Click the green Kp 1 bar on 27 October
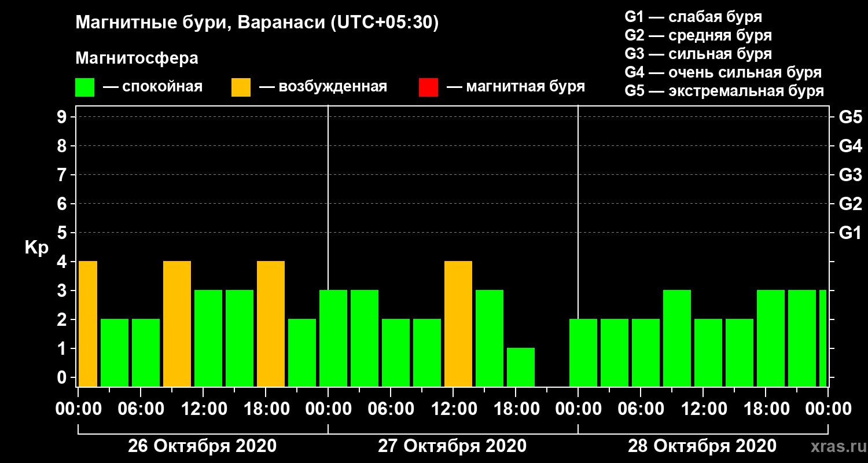 (521, 368)
